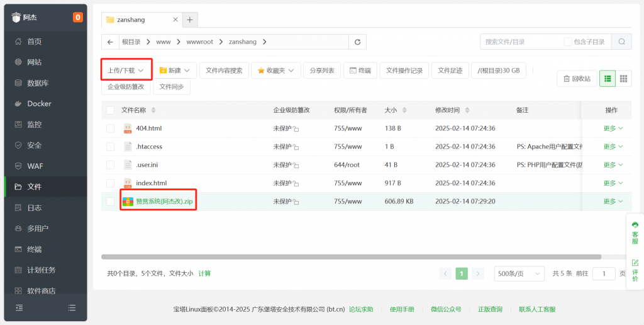Focus the 搜索文件/目录 search field
644x325 pixels.
pyautogui.click(x=521, y=42)
